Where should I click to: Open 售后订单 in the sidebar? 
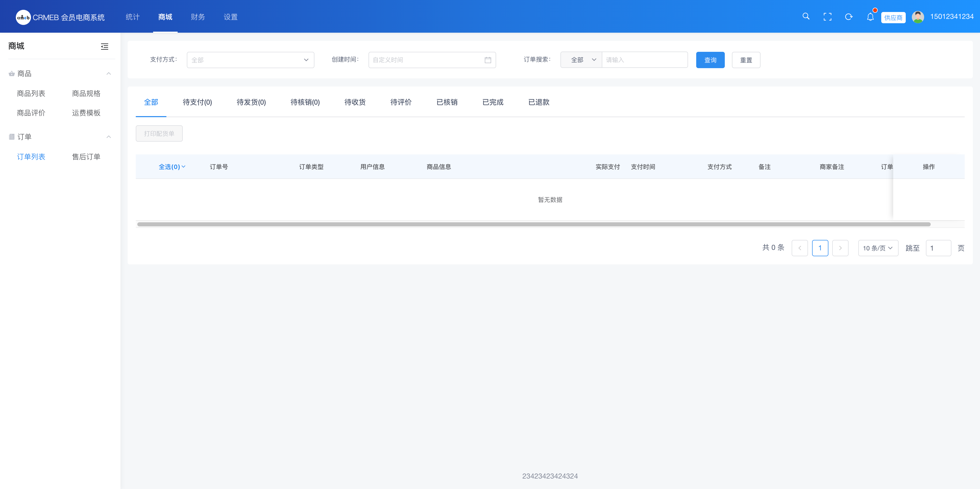86,157
